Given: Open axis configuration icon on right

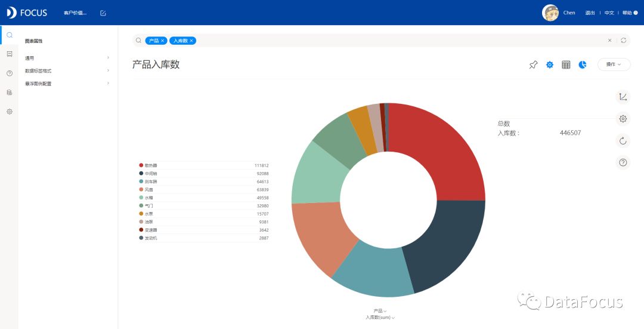Looking at the screenshot, I should [623, 97].
